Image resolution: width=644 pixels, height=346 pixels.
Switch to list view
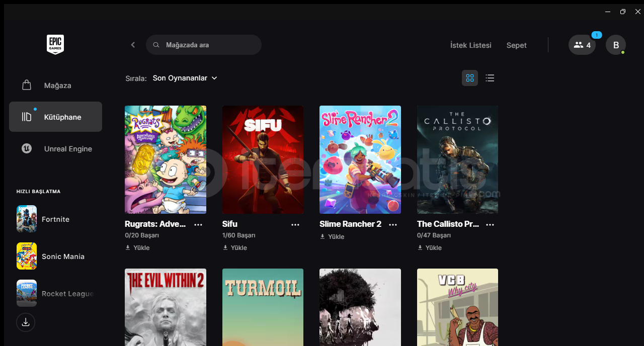pyautogui.click(x=490, y=78)
